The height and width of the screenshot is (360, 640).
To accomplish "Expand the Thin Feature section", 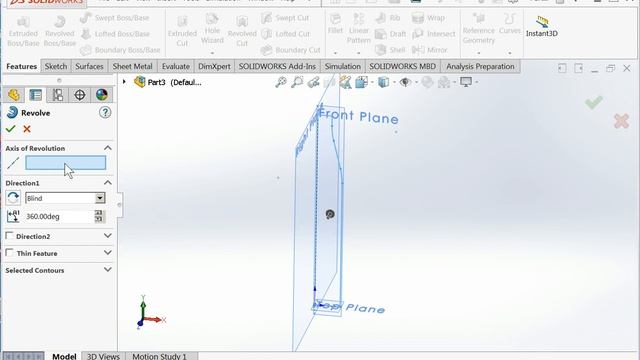I will tap(108, 253).
